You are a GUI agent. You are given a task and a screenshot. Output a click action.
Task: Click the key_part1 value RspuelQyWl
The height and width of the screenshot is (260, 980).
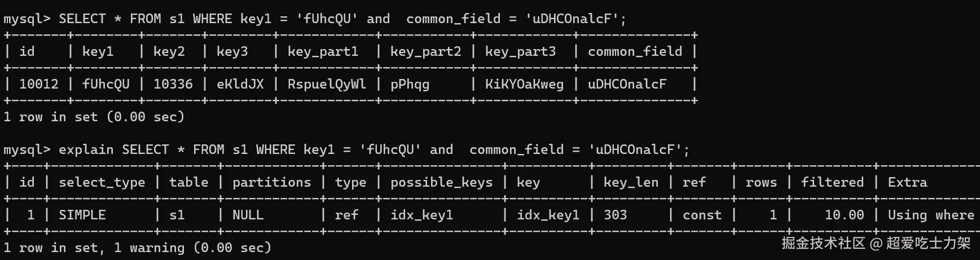[x=326, y=84]
